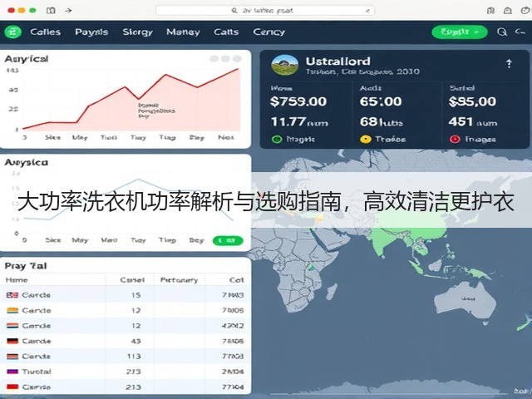Toggle the red Inages circle indicator

pyautogui.click(x=455, y=139)
